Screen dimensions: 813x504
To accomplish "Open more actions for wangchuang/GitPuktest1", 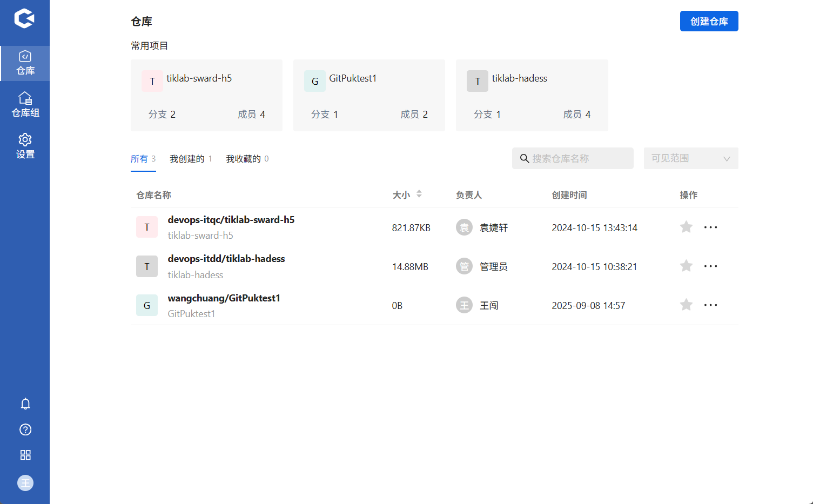I will pyautogui.click(x=710, y=305).
